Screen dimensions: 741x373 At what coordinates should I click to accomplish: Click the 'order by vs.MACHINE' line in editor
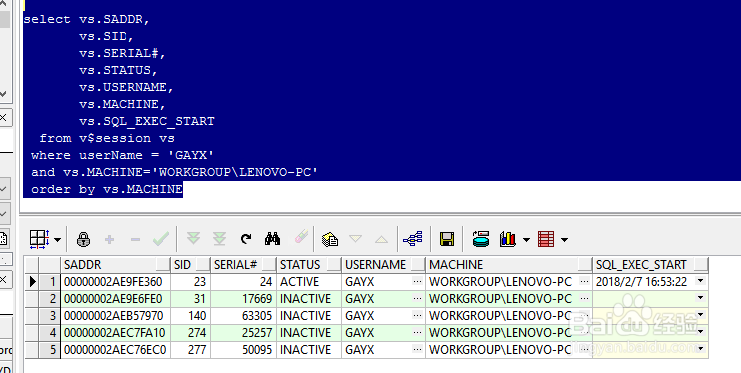coord(107,189)
